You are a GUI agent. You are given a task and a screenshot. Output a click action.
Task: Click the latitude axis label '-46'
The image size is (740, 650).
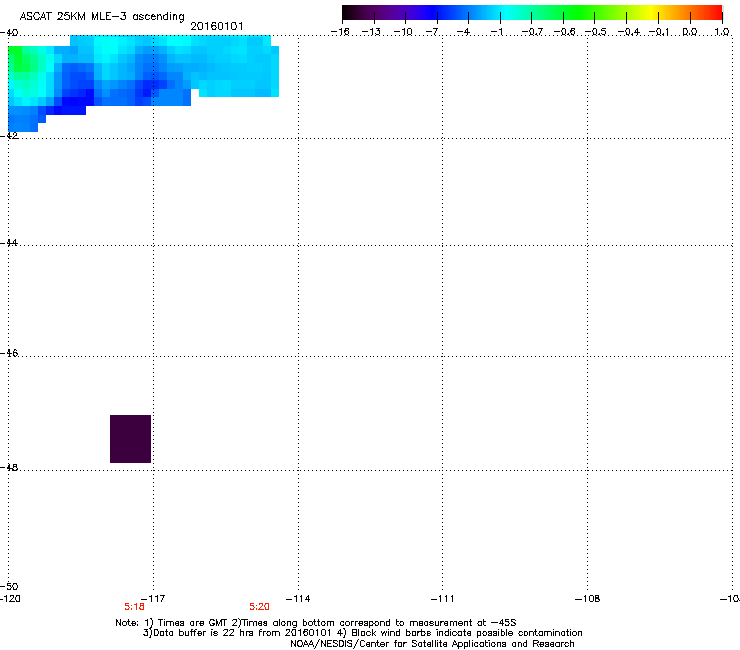pos(9,353)
